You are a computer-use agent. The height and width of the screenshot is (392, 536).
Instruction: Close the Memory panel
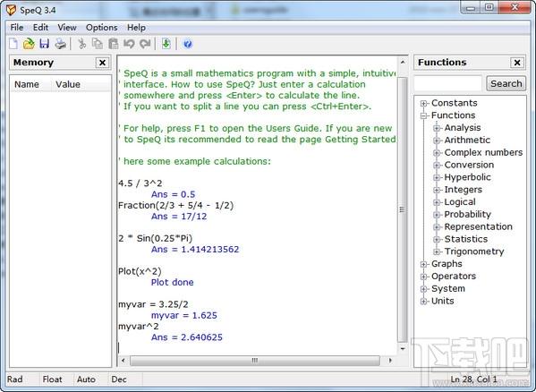coord(102,63)
